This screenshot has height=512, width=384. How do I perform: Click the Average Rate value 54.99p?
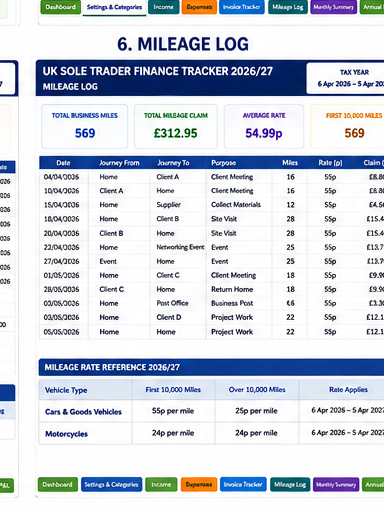[x=264, y=133]
